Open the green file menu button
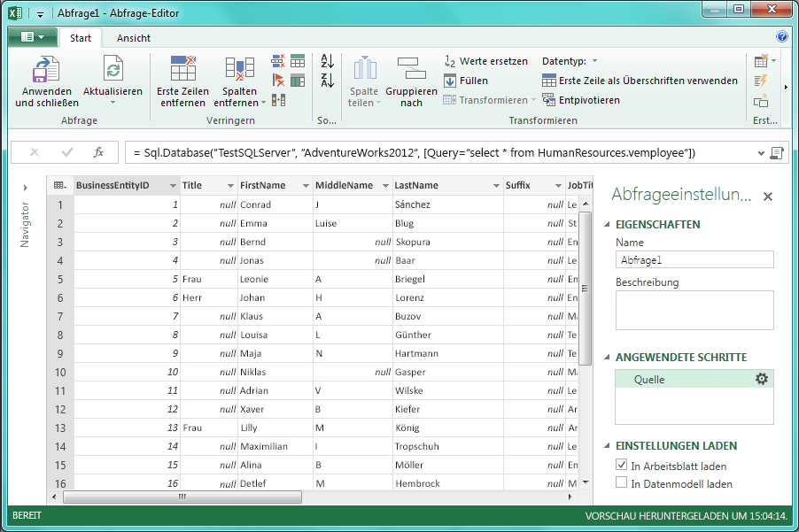Screen dimensions: 799x532 (x=33, y=36)
